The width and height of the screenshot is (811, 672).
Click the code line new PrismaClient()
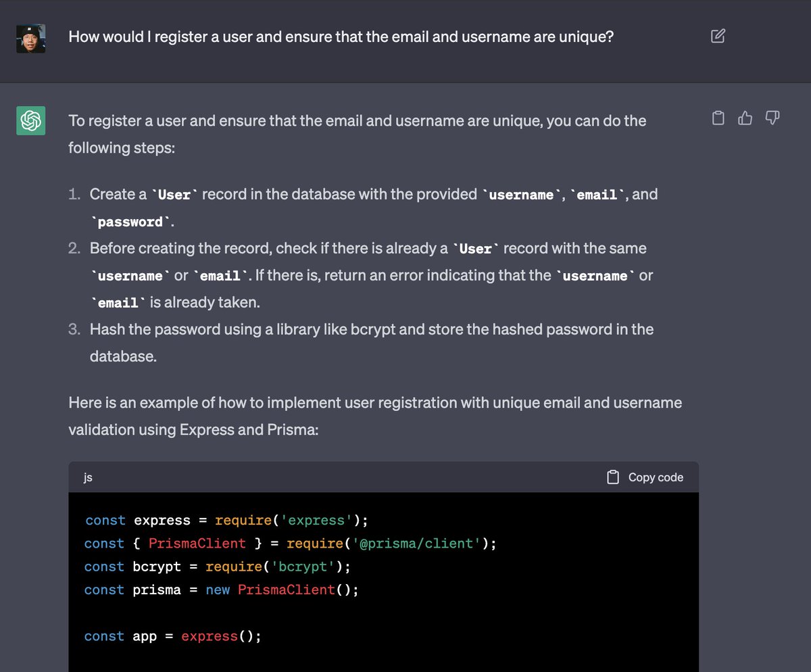pyautogui.click(x=221, y=590)
